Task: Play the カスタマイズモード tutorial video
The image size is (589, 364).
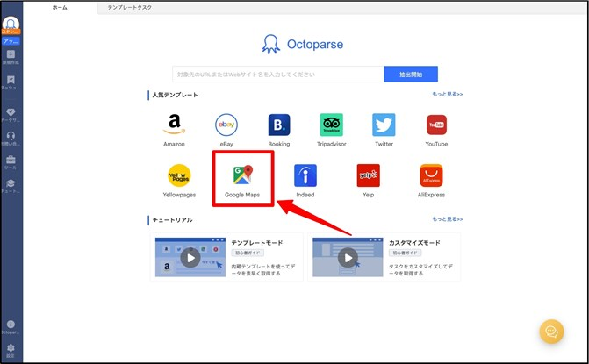Action: point(348,257)
